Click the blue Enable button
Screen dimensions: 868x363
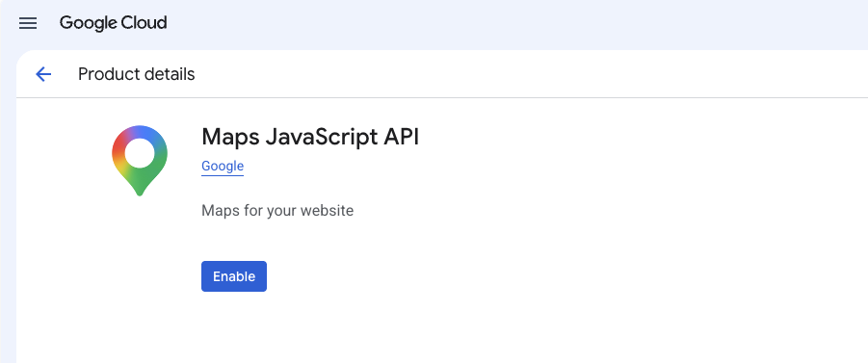point(233,276)
